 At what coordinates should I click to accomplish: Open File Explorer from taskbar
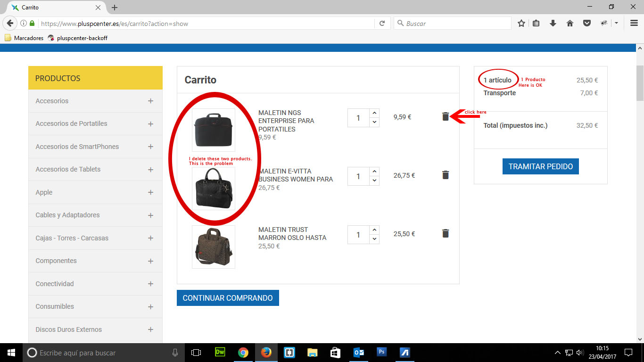pyautogui.click(x=312, y=353)
